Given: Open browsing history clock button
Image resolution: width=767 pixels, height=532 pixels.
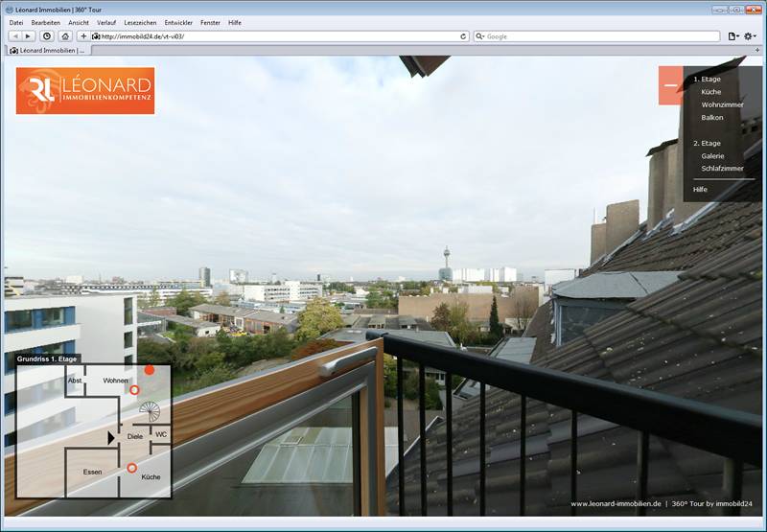Looking at the screenshot, I should pyautogui.click(x=46, y=36).
